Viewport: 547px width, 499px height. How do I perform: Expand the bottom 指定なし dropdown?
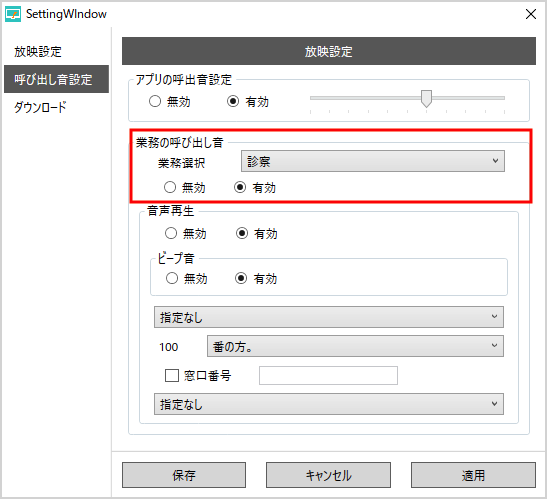[x=329, y=404]
